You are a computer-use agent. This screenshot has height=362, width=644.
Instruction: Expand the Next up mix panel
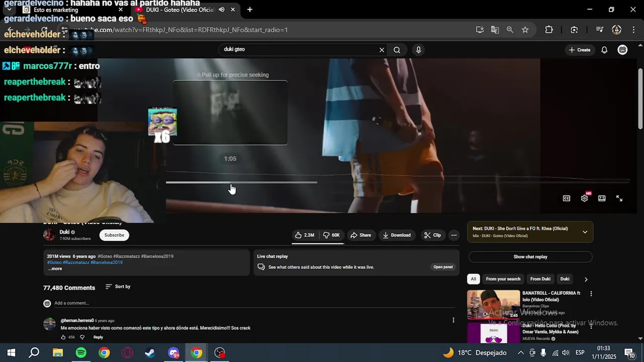585,232
